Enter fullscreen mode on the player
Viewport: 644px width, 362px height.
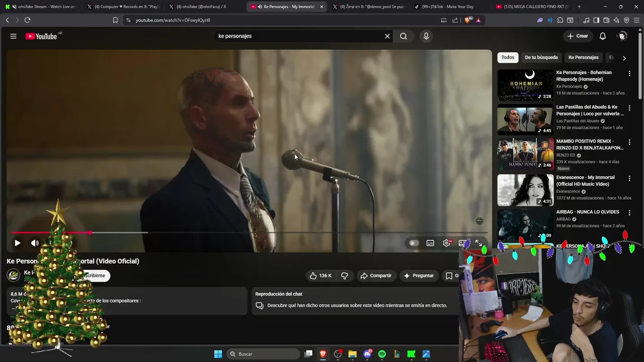coord(478,243)
